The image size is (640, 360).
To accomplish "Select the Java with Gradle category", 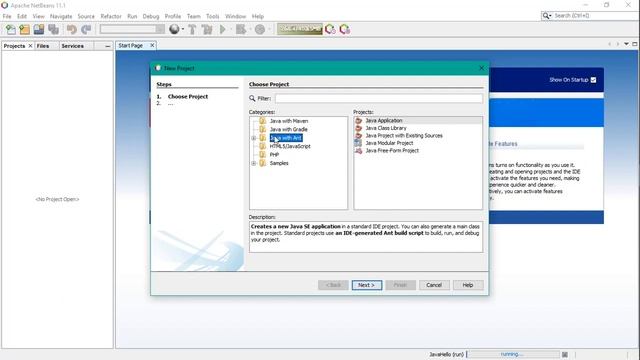I will pyautogui.click(x=289, y=129).
